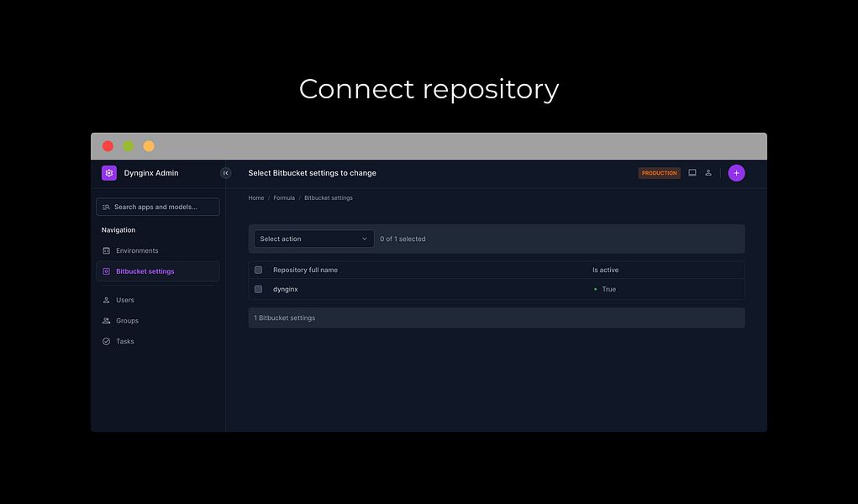Focus the Search apps and models field
The height and width of the screenshot is (504, 858).
tap(158, 207)
